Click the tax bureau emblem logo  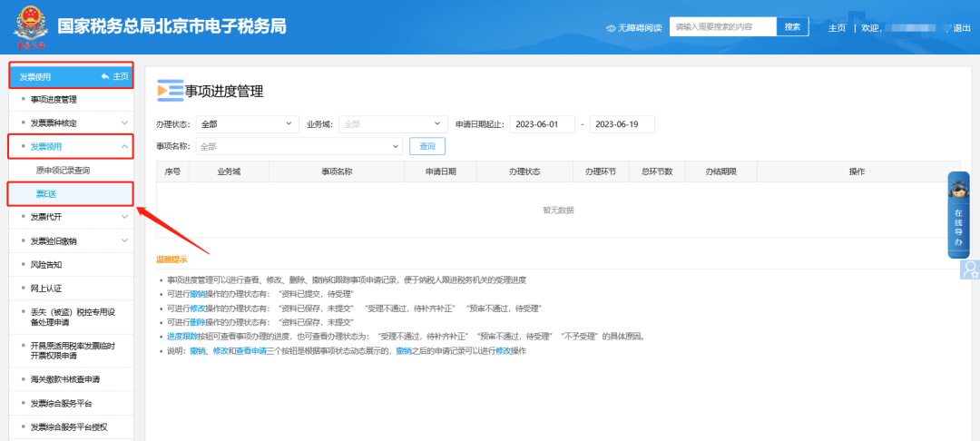[30, 27]
